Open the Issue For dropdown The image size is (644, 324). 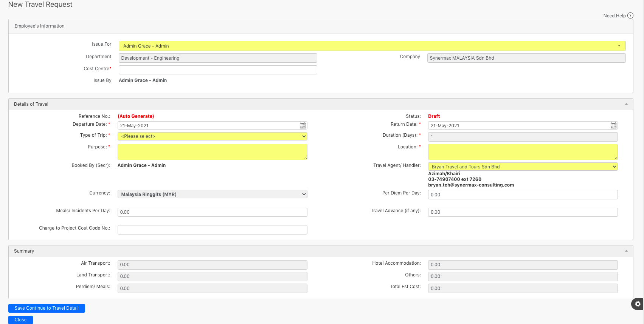pyautogui.click(x=372, y=46)
